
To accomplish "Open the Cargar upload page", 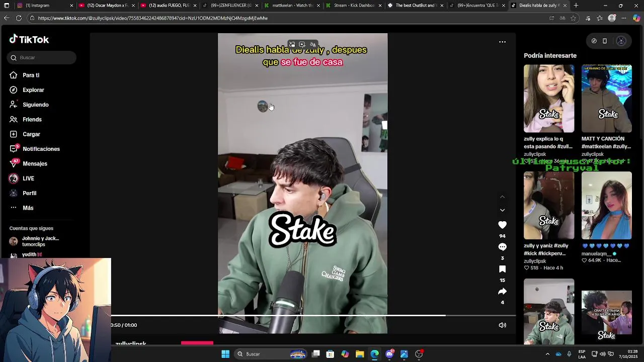I will pos(31,134).
